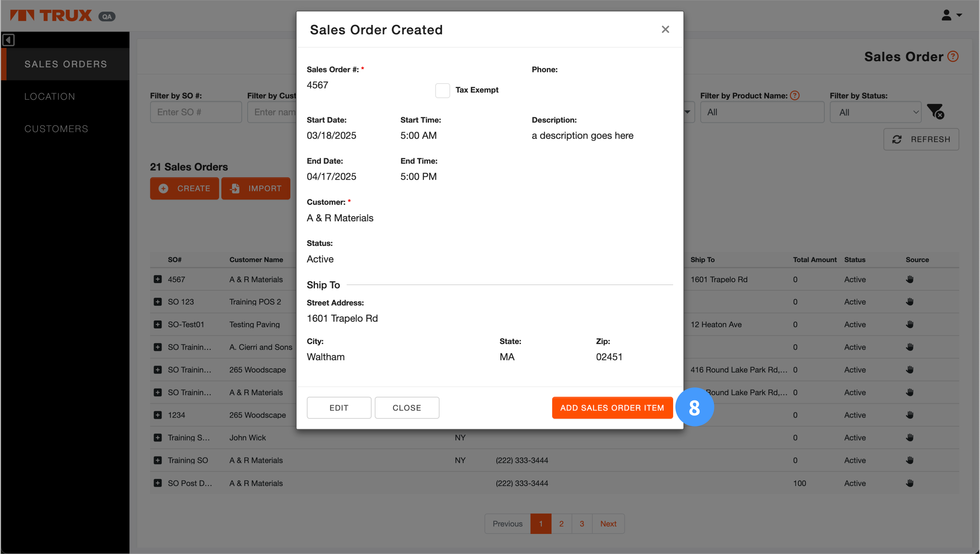
Task: Toggle the Tax Exempt checkbox
Action: [442, 90]
